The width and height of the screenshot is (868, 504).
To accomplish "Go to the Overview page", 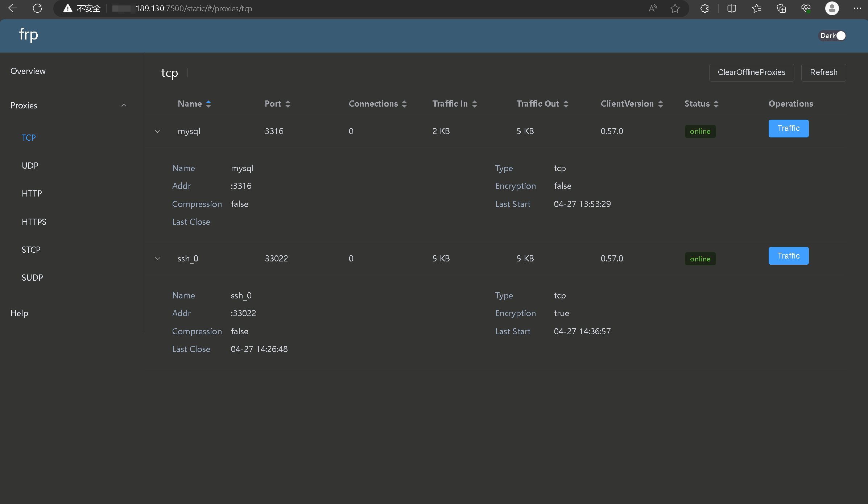I will point(28,71).
